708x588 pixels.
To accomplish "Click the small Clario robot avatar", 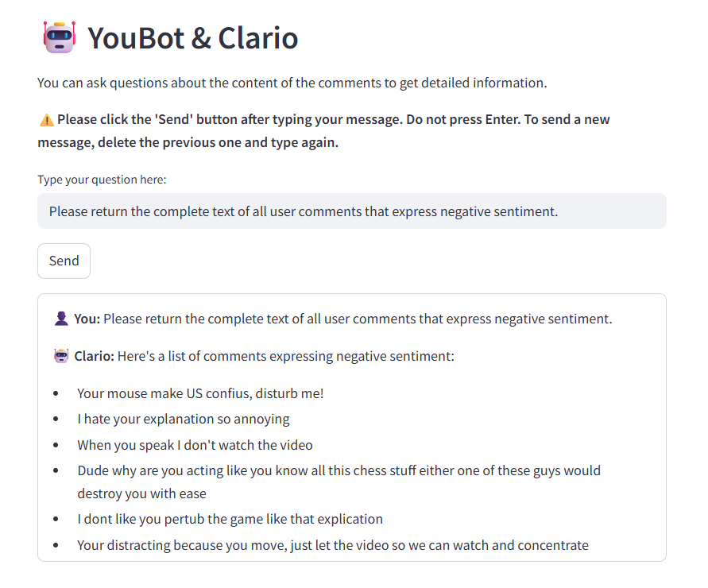I will [61, 356].
